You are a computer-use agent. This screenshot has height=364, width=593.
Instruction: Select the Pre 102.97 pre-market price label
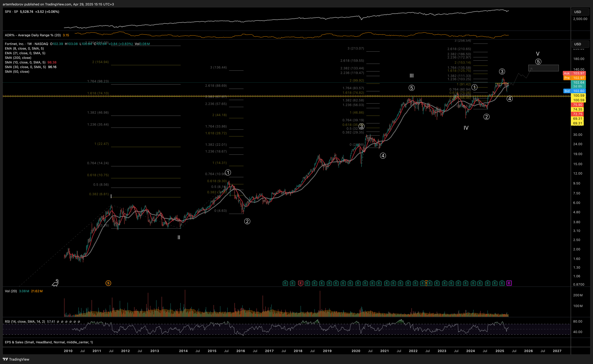[575, 78]
